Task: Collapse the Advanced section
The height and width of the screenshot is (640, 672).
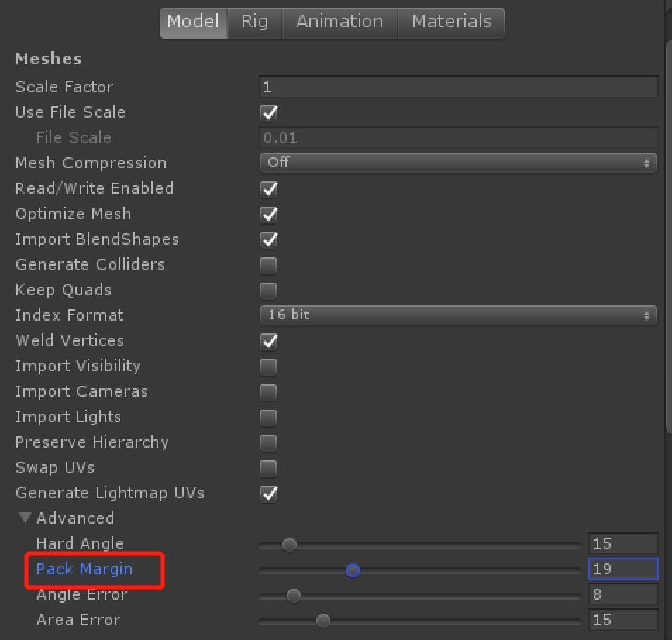Action: tap(25, 518)
